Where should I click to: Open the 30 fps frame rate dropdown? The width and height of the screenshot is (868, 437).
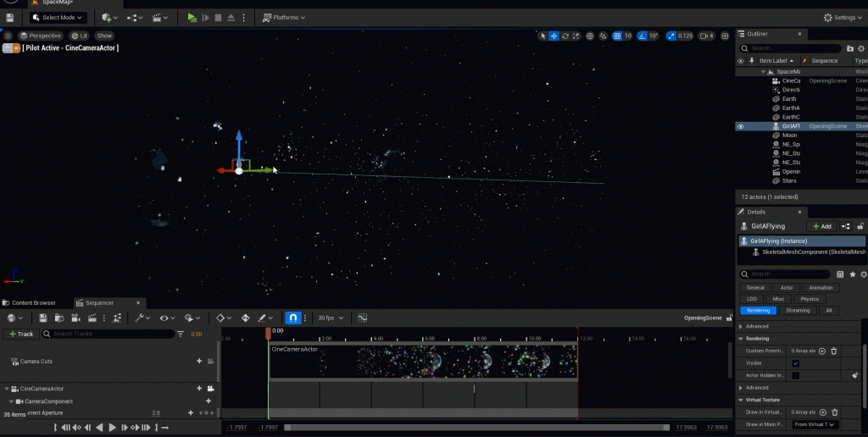331,318
